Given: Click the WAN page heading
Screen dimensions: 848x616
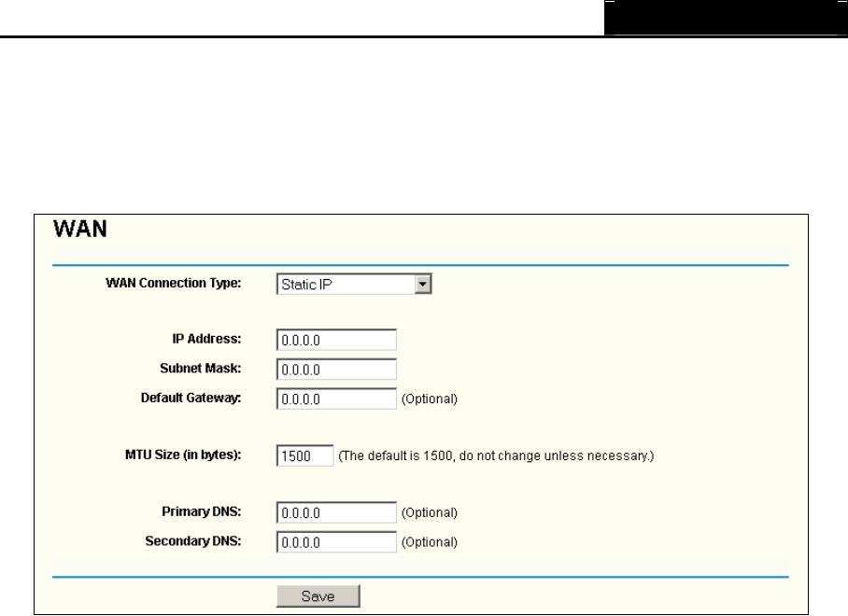Looking at the screenshot, I should 80,229.
